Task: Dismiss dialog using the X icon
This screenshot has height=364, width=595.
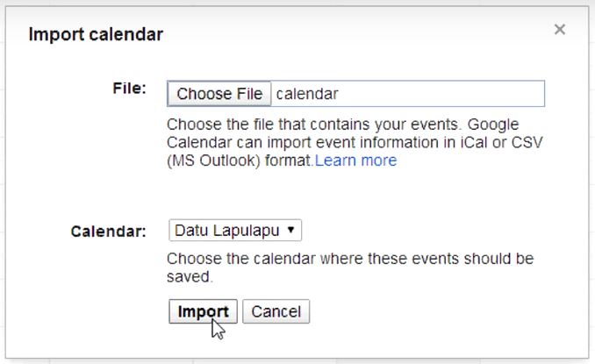Action: tap(559, 30)
